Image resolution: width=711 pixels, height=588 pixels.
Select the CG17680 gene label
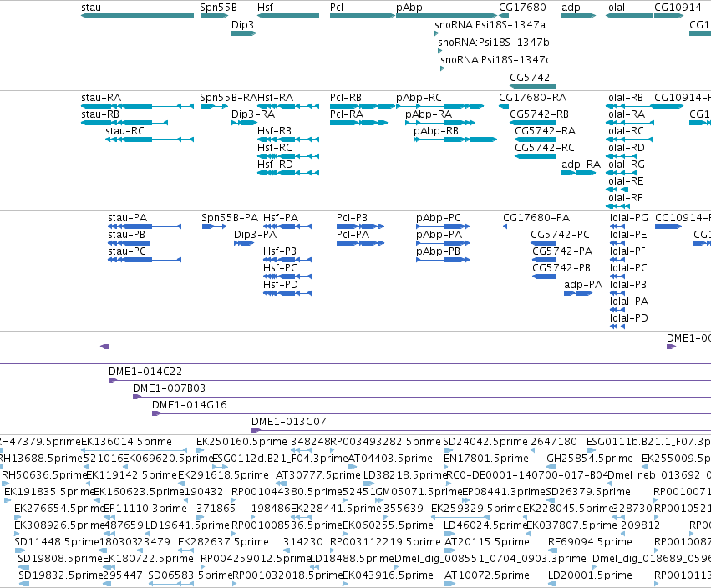[x=522, y=8]
